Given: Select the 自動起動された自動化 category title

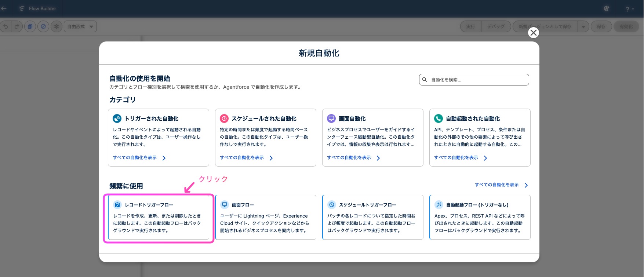Looking at the screenshot, I should point(473,119).
